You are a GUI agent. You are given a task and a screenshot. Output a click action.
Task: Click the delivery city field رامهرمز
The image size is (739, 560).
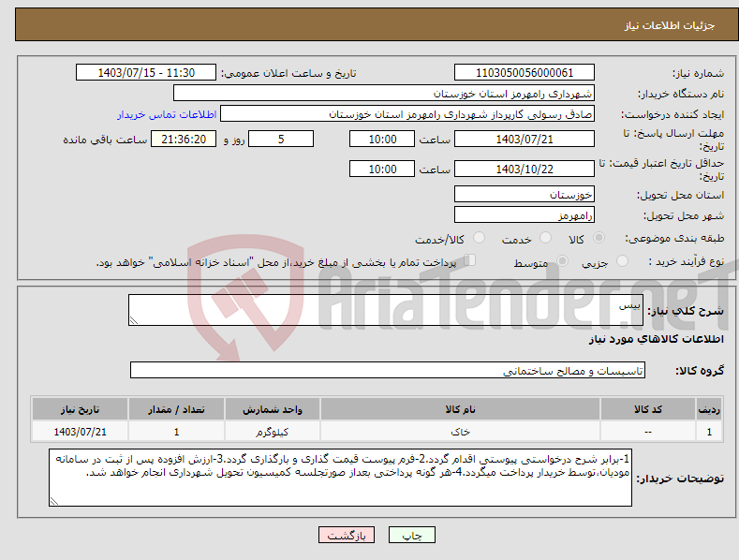pyautogui.click(x=525, y=215)
